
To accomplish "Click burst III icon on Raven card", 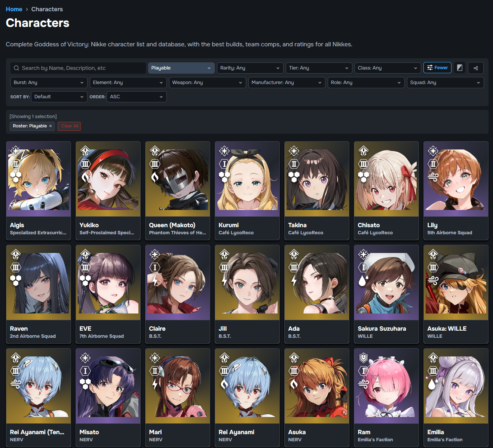I will click(16, 267).
